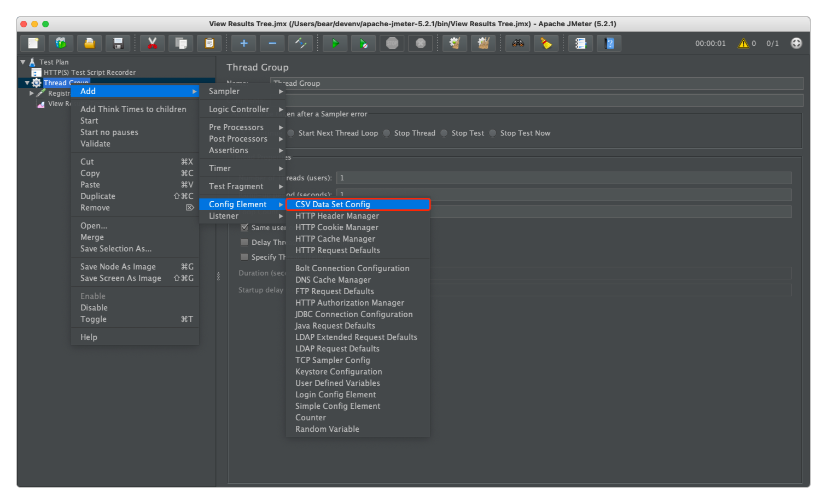This screenshot has height=504, width=827.
Task: Click the Open file folder icon
Action: tap(90, 43)
